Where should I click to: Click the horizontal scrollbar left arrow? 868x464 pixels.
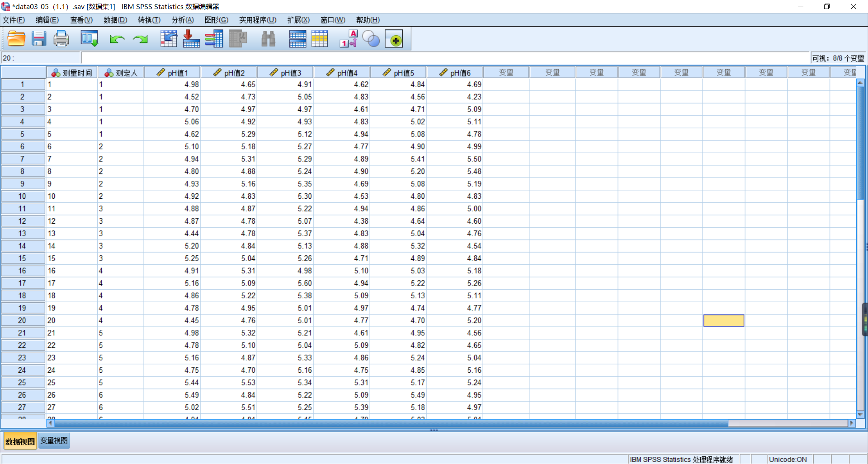point(50,423)
